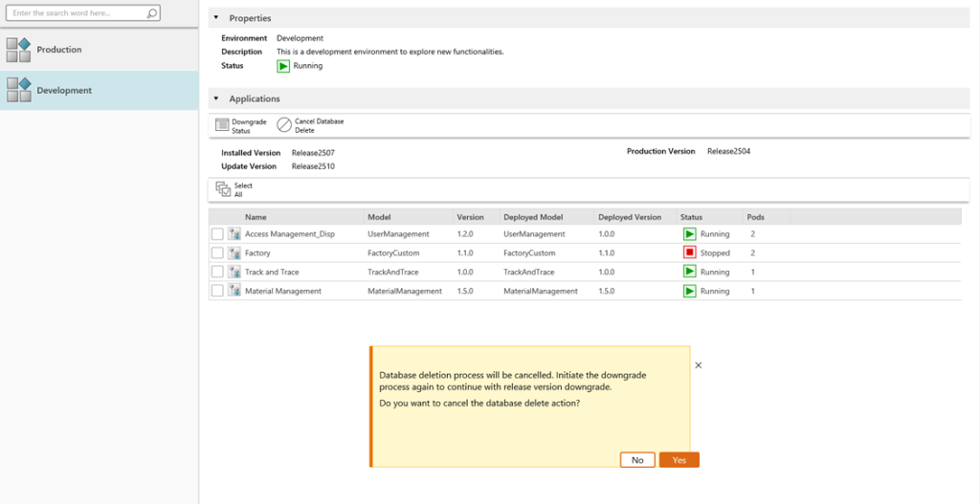The height and width of the screenshot is (504, 980).
Task: Click the environment description text
Action: click(x=390, y=52)
